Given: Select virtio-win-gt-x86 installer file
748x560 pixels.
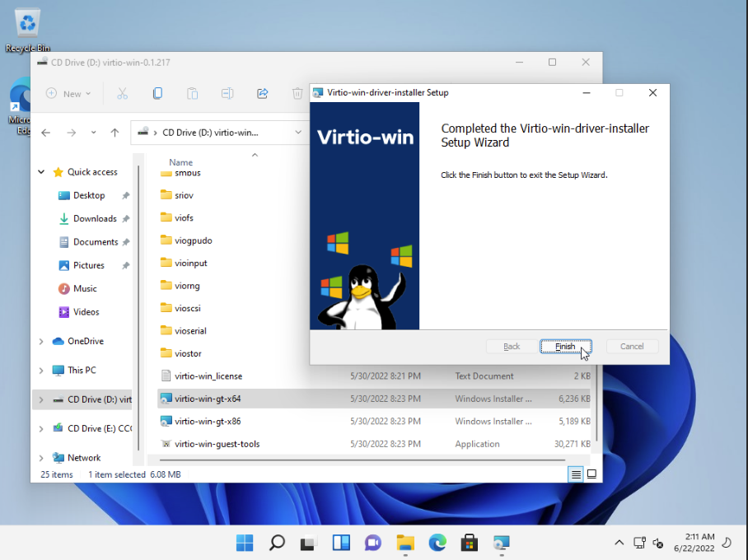Looking at the screenshot, I should coord(208,421).
